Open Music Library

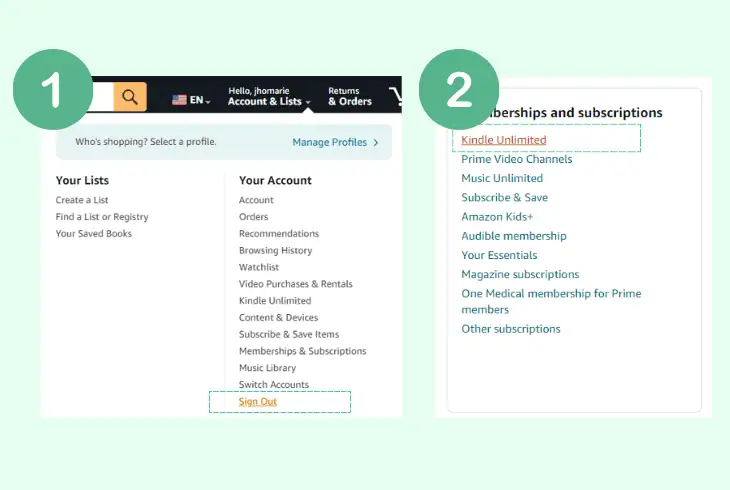point(267,368)
